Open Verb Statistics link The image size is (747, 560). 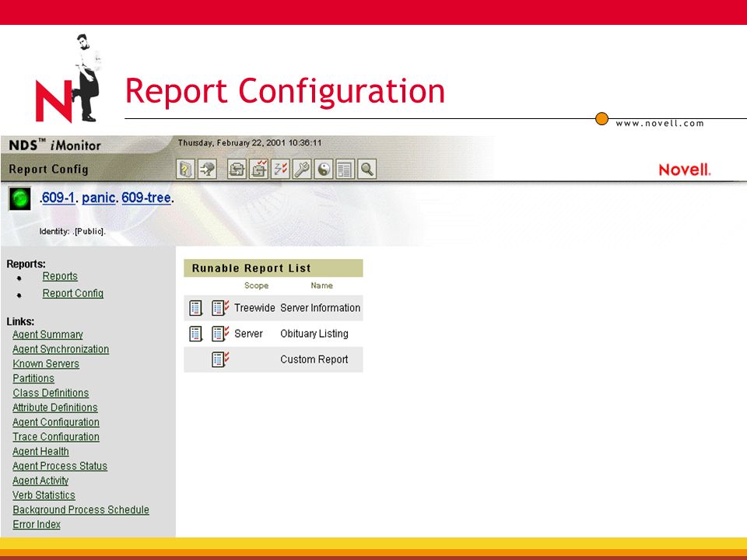click(x=44, y=495)
